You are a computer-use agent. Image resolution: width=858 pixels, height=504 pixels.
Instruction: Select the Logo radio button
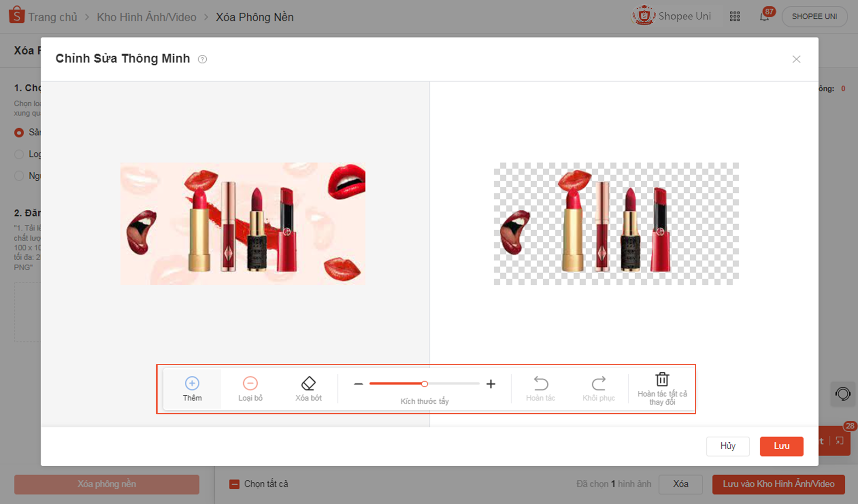[19, 154]
